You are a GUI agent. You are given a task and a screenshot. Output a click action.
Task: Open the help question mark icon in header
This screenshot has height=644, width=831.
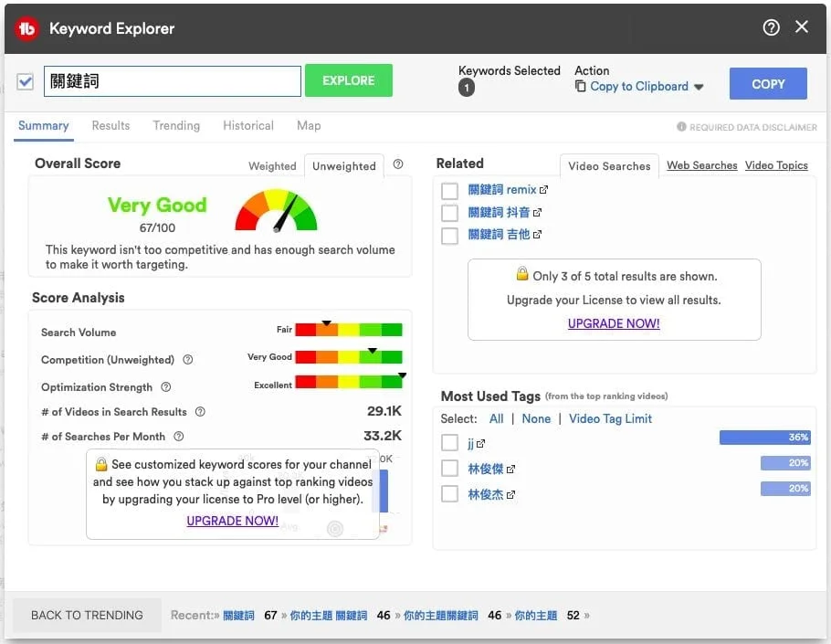coord(771,27)
